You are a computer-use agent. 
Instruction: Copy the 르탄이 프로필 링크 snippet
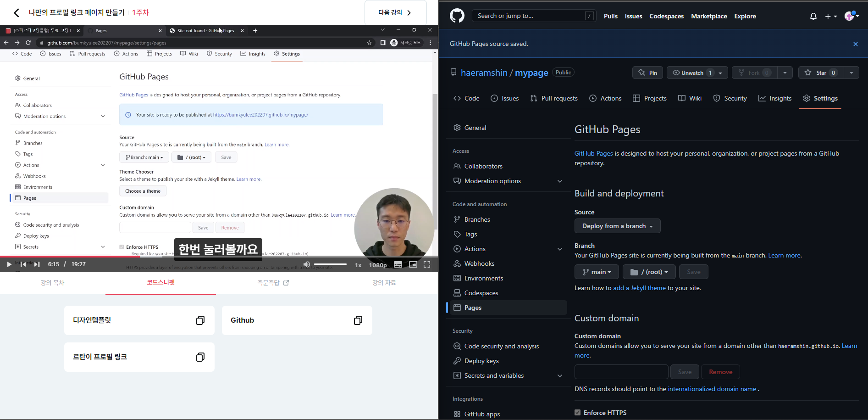(200, 357)
